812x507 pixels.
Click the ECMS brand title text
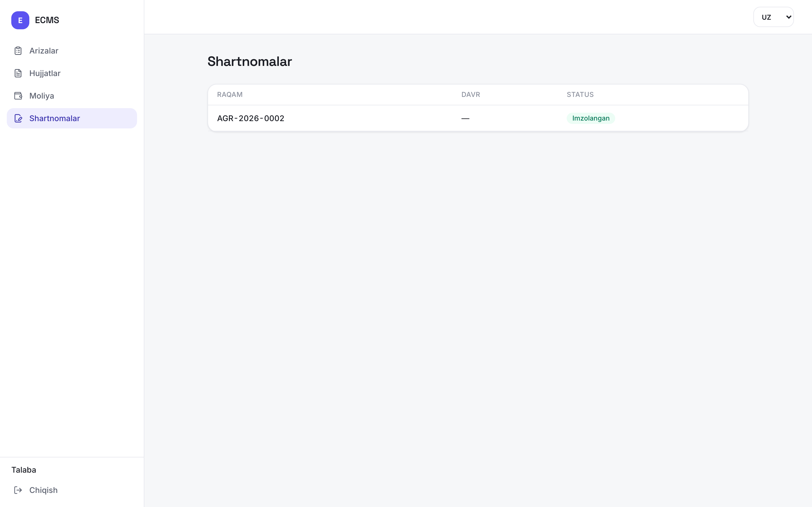point(47,20)
